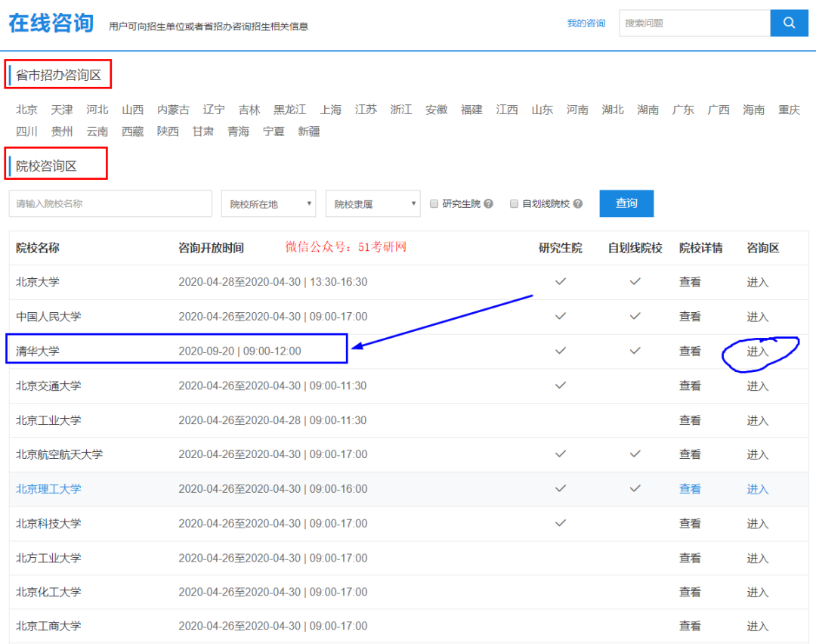Open 北京理工大学 school name link
The width and height of the screenshot is (816, 644).
tap(48, 489)
